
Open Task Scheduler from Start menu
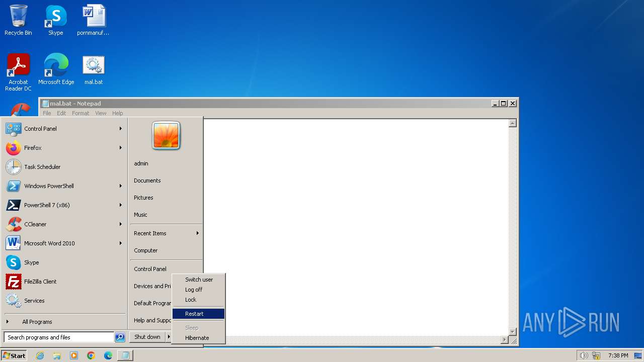64,167
